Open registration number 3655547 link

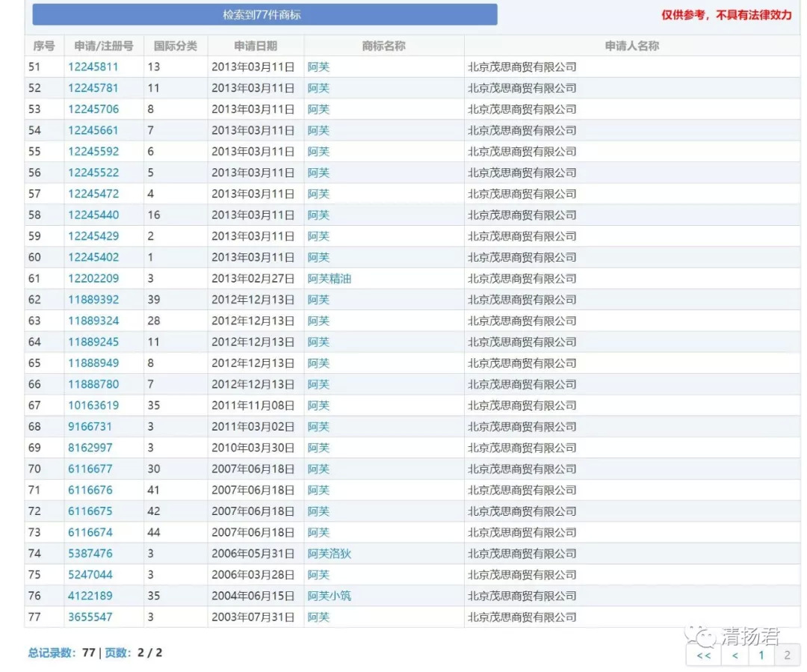[90, 617]
